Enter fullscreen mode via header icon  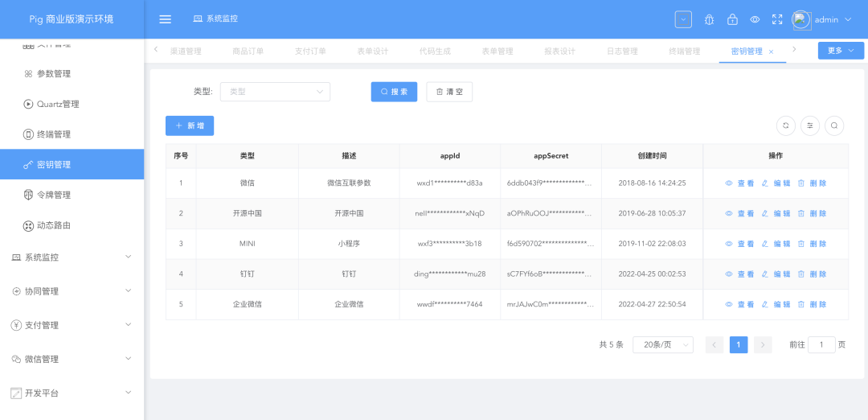777,19
